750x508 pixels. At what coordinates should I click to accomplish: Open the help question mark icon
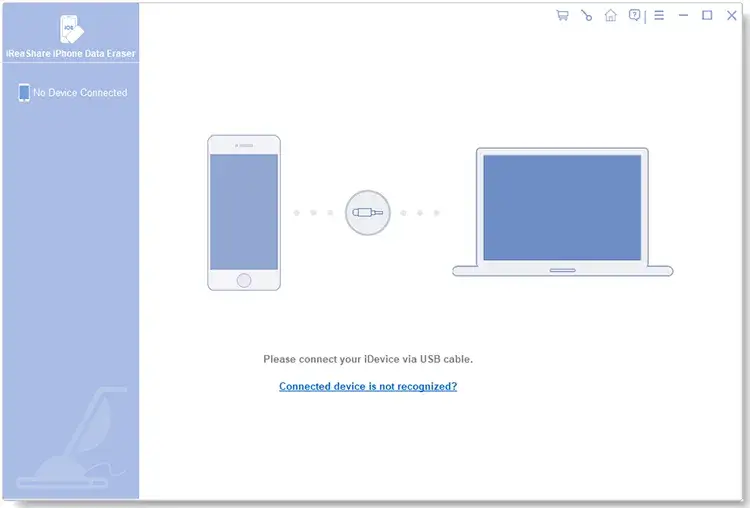(x=634, y=16)
